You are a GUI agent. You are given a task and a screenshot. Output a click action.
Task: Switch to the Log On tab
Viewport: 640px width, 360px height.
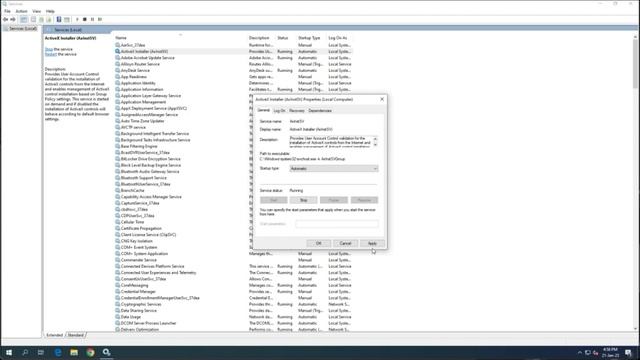coord(280,111)
